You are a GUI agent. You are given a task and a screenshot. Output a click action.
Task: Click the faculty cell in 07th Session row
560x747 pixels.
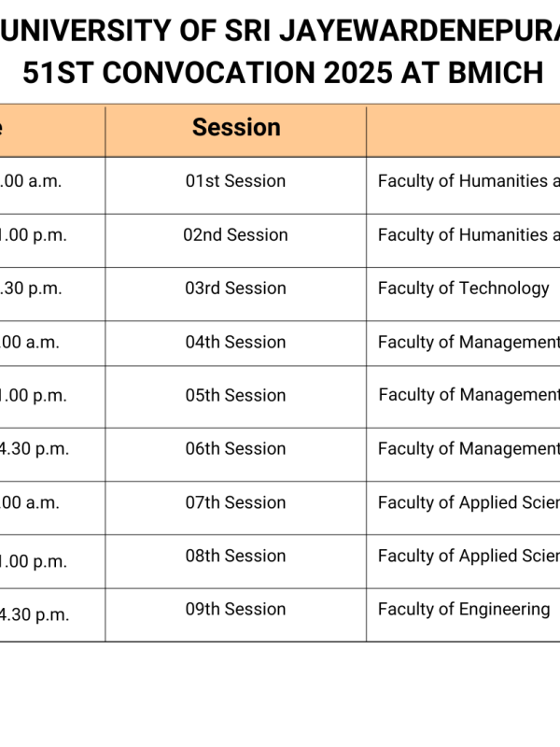click(467, 502)
